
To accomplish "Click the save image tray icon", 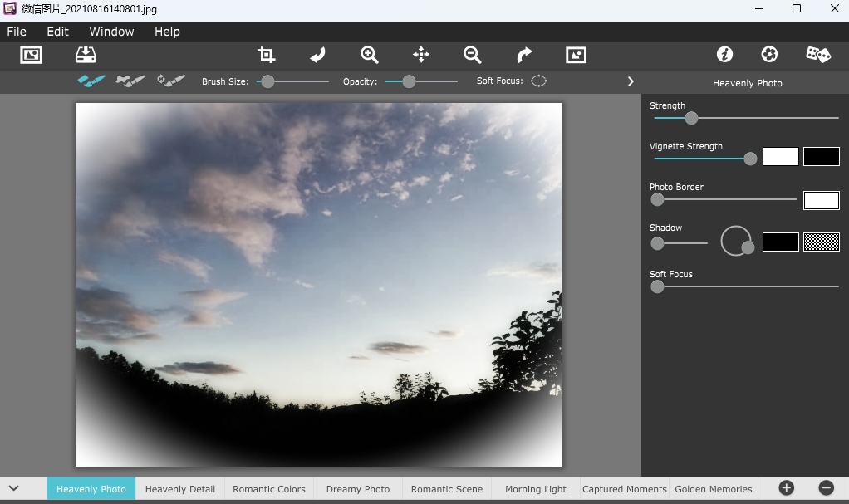I will coord(86,55).
